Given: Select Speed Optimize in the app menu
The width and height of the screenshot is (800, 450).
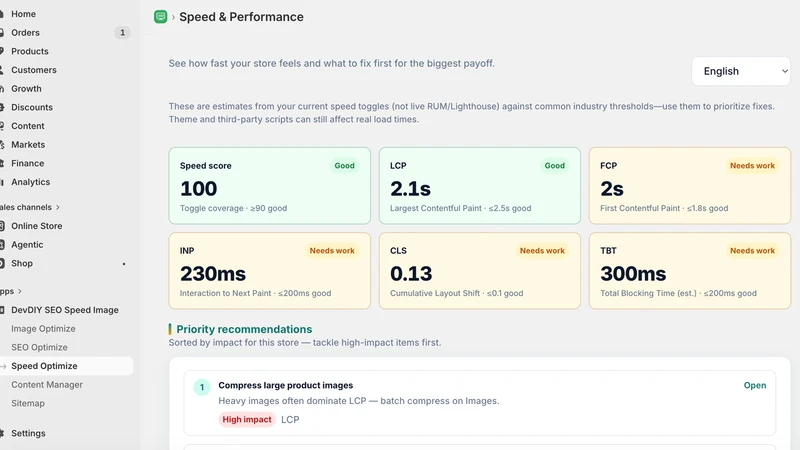Looking at the screenshot, I should 44,366.
